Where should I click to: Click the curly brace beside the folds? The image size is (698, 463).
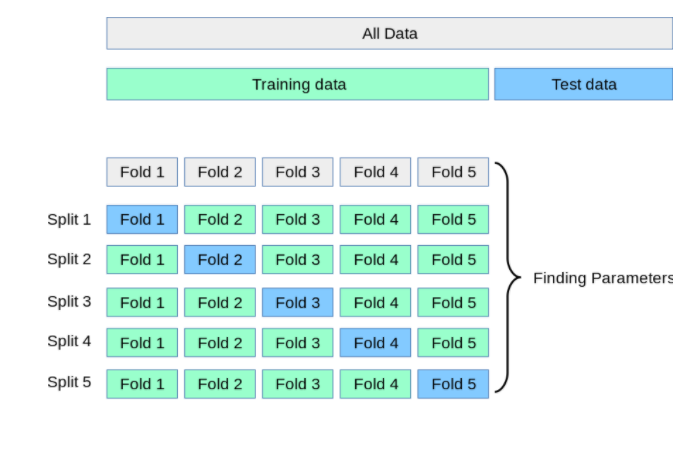pyautogui.click(x=508, y=277)
